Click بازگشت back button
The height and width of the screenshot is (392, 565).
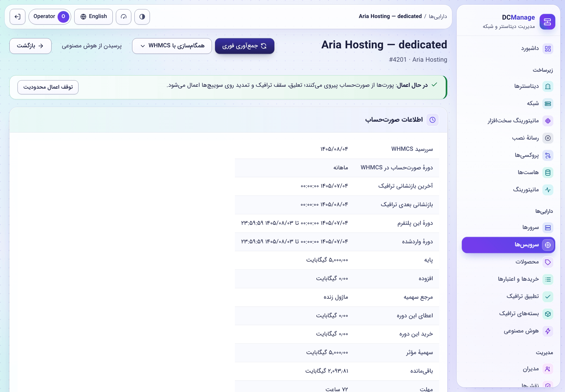point(30,46)
